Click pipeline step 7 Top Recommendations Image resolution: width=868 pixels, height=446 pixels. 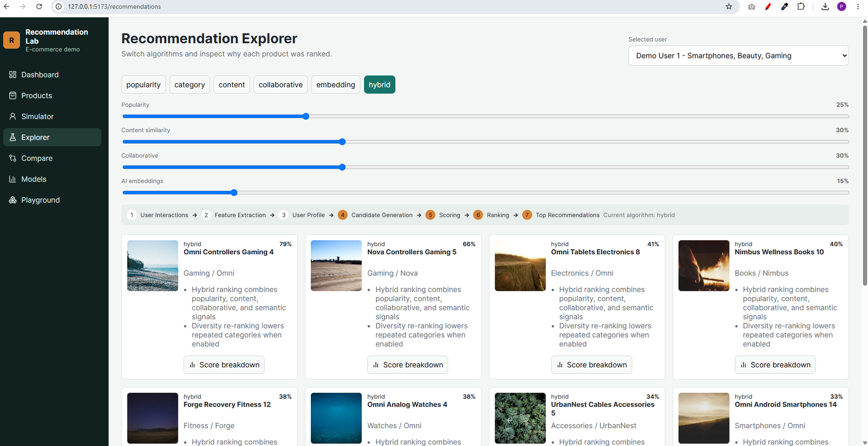point(561,215)
